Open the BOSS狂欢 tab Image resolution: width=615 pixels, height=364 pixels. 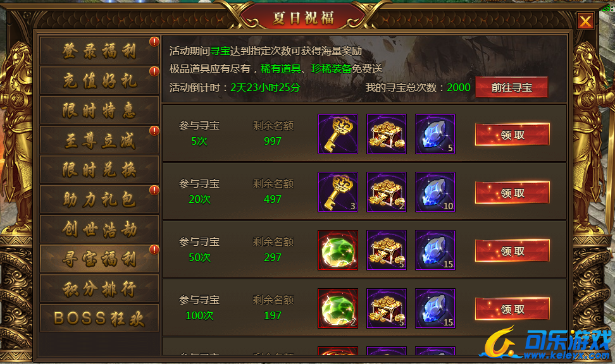pos(99,318)
